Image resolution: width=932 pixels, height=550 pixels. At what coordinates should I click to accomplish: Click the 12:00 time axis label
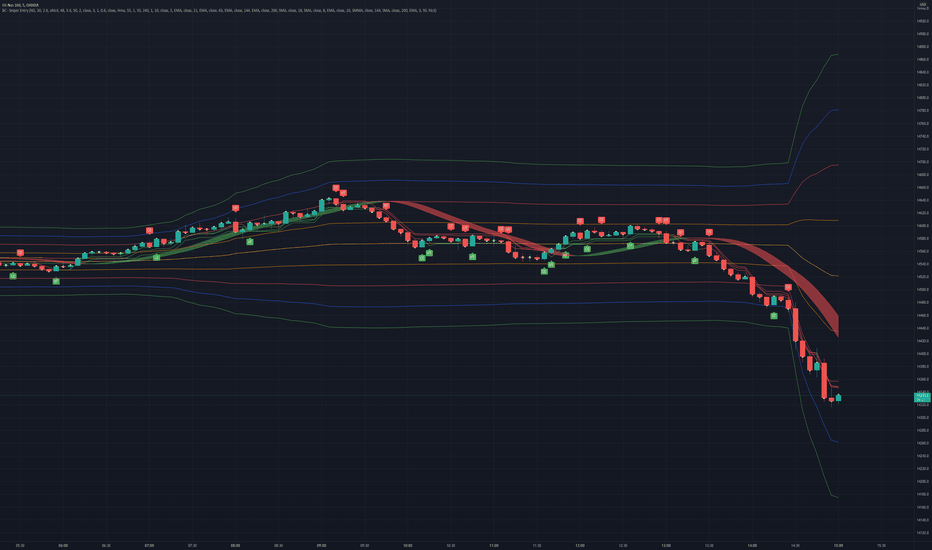click(580, 545)
